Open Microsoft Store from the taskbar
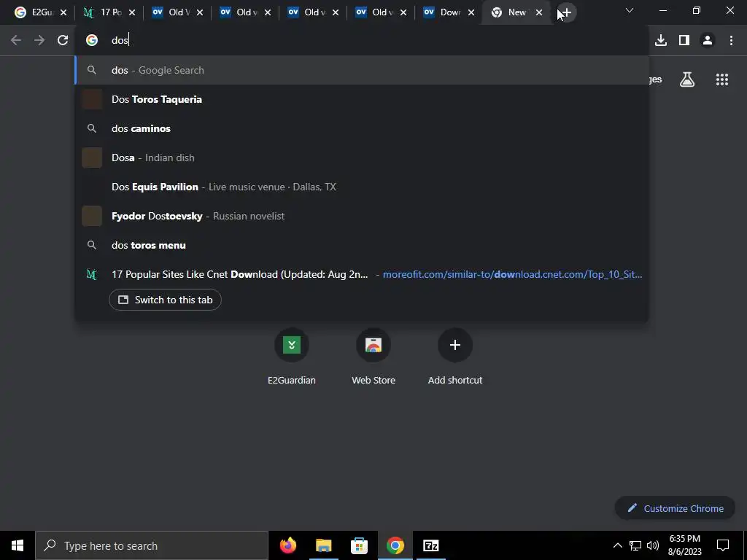747x560 pixels. coord(359,545)
